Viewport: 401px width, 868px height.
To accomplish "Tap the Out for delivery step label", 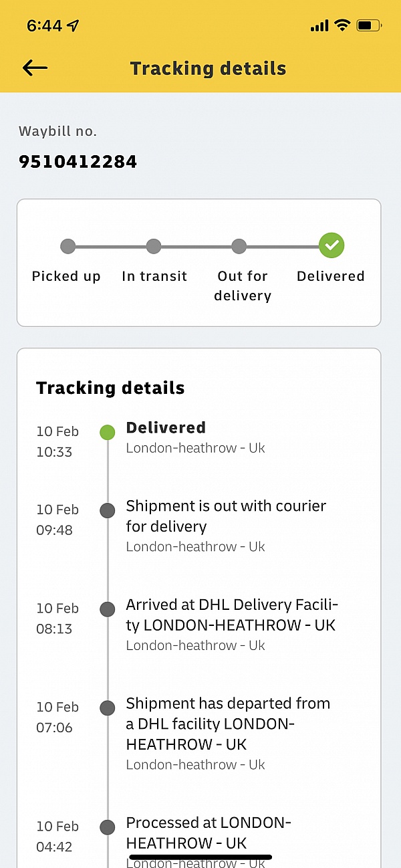I will point(243,286).
